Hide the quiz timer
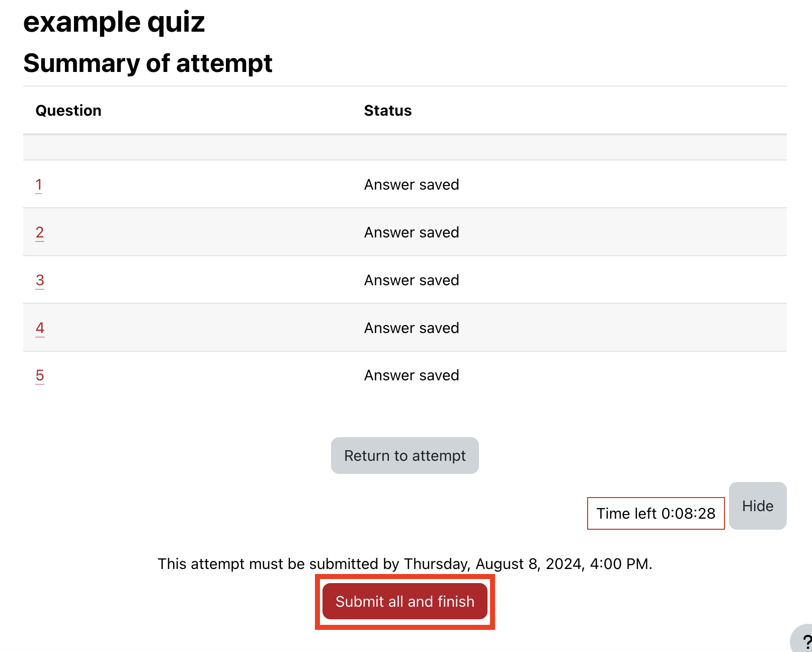Image resolution: width=812 pixels, height=652 pixels. click(757, 506)
